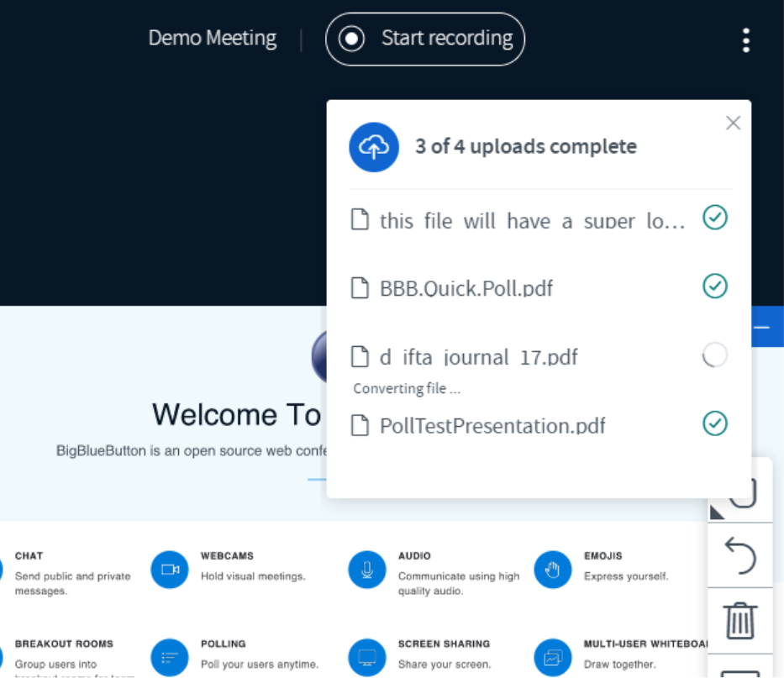
Task: Click the file icon beside d_ifta_journal_17.pdf
Action: pos(360,356)
